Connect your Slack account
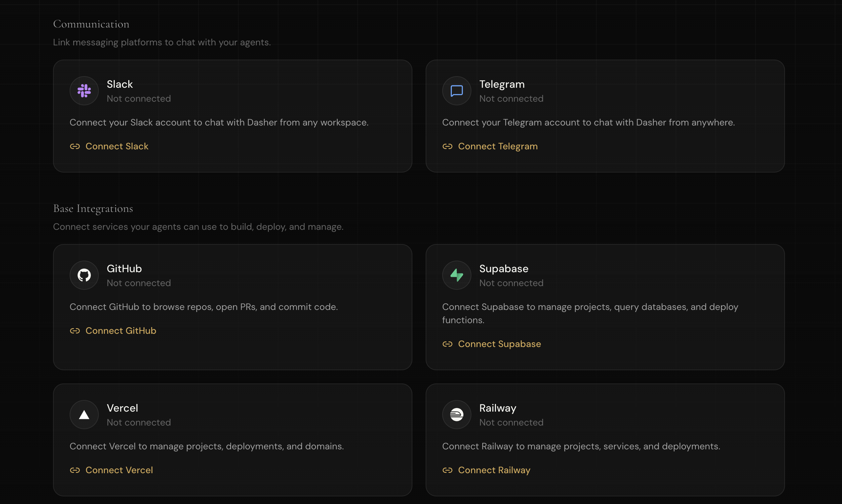Image resolution: width=842 pixels, height=504 pixels. click(117, 146)
